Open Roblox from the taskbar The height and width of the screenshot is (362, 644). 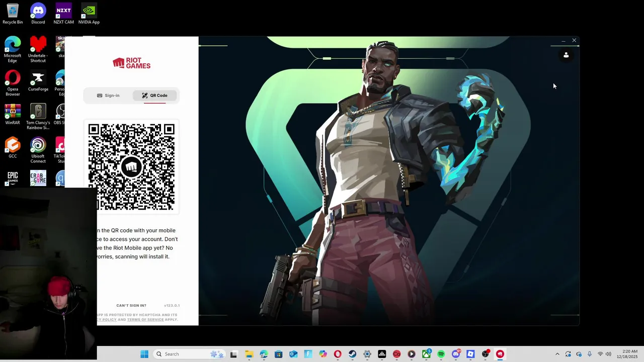(x=470, y=354)
